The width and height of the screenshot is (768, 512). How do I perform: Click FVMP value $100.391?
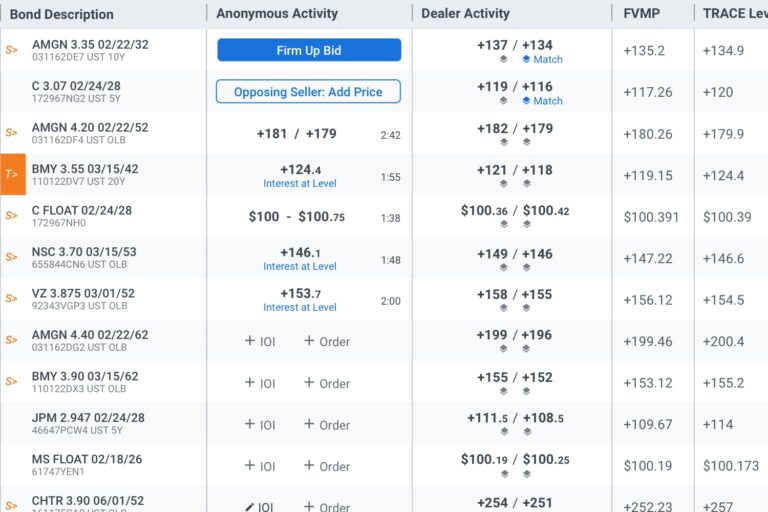point(651,217)
